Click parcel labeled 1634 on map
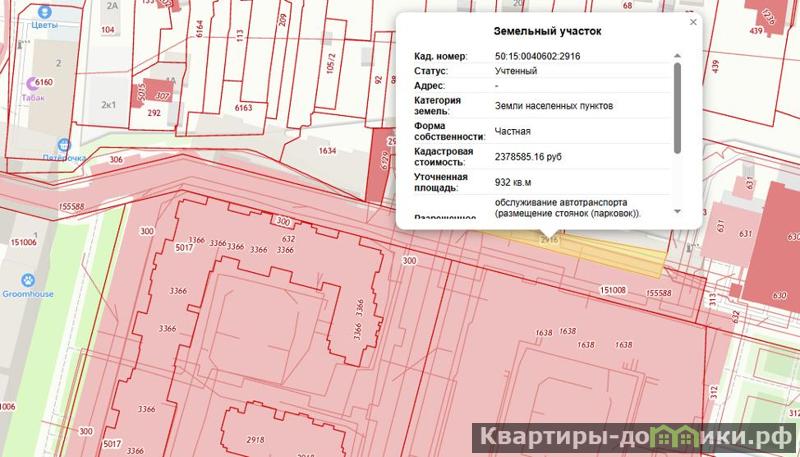 pyautogui.click(x=327, y=152)
